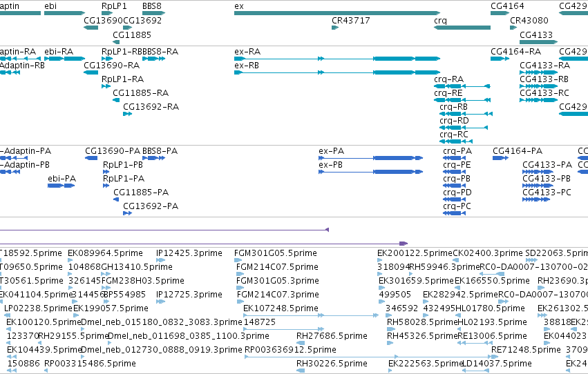Click the CG11885-RA transcript label
Screen dimensions: 588x374
[x=141, y=93]
